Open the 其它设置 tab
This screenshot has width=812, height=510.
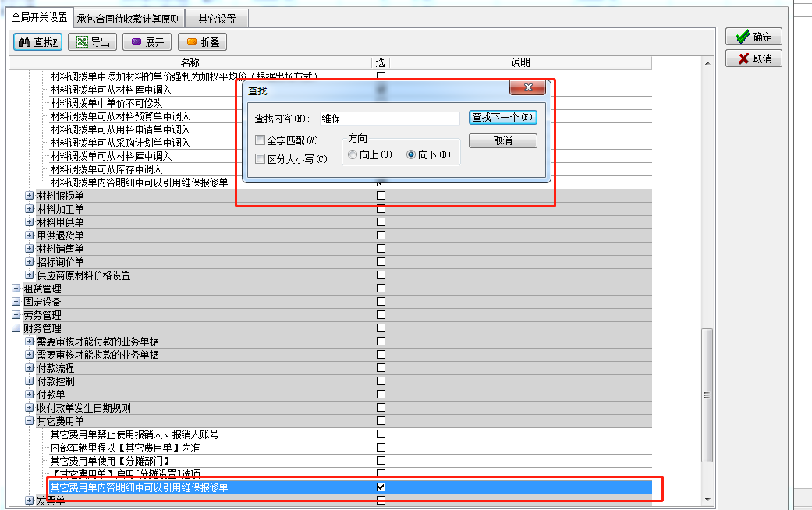tap(217, 18)
